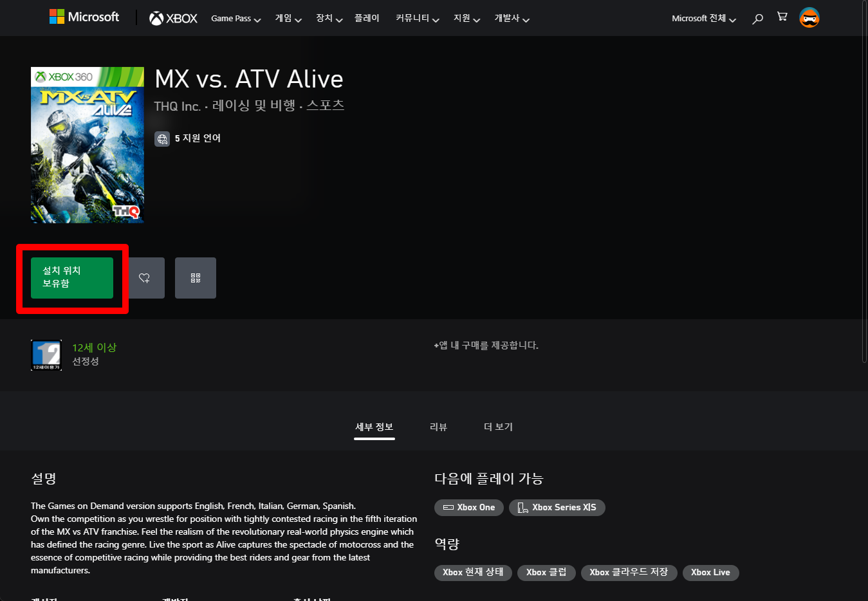Click the age 12 rating badge icon
The image size is (868, 601).
point(46,355)
